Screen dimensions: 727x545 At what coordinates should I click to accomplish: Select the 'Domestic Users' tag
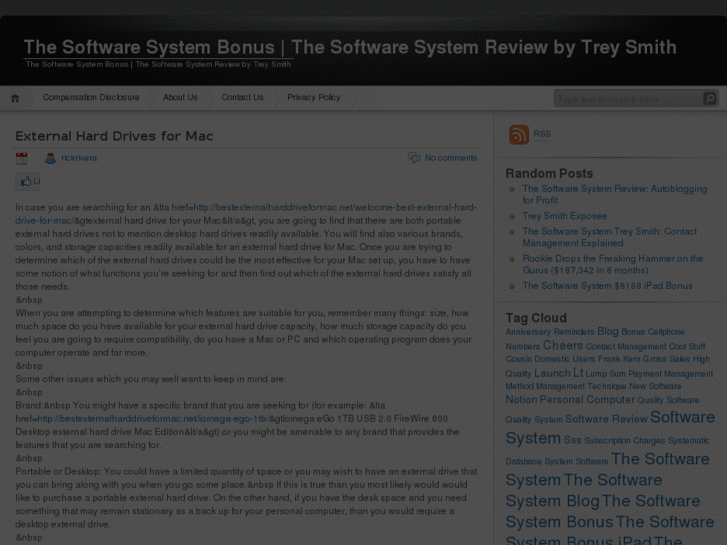coord(564,359)
